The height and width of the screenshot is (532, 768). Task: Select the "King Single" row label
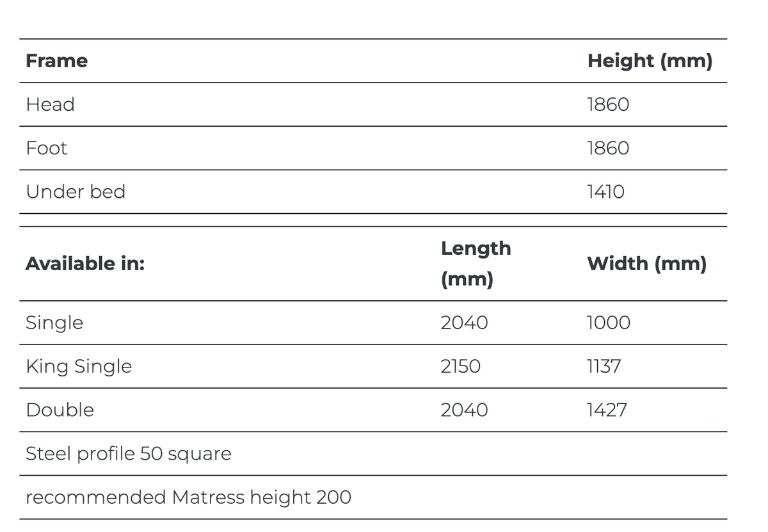(78, 366)
